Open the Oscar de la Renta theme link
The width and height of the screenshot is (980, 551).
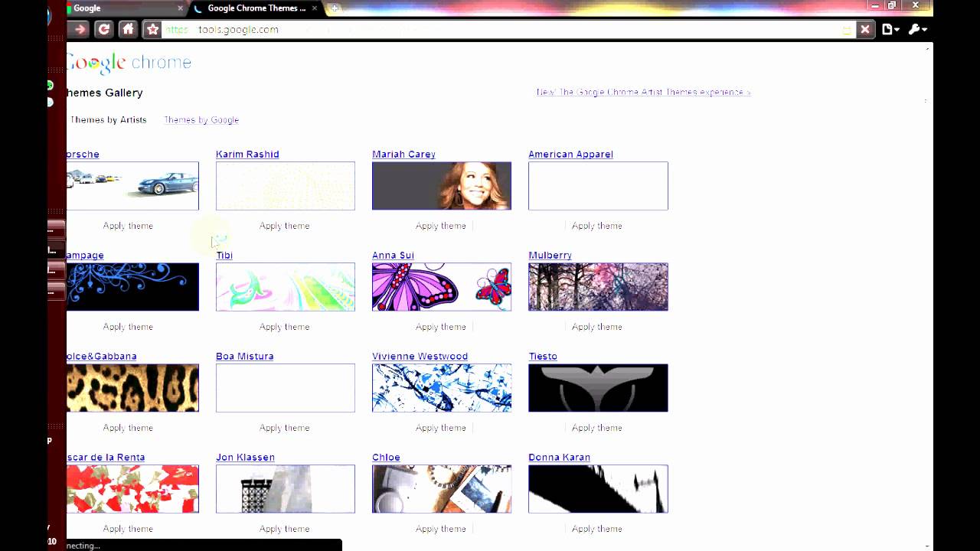(x=106, y=458)
